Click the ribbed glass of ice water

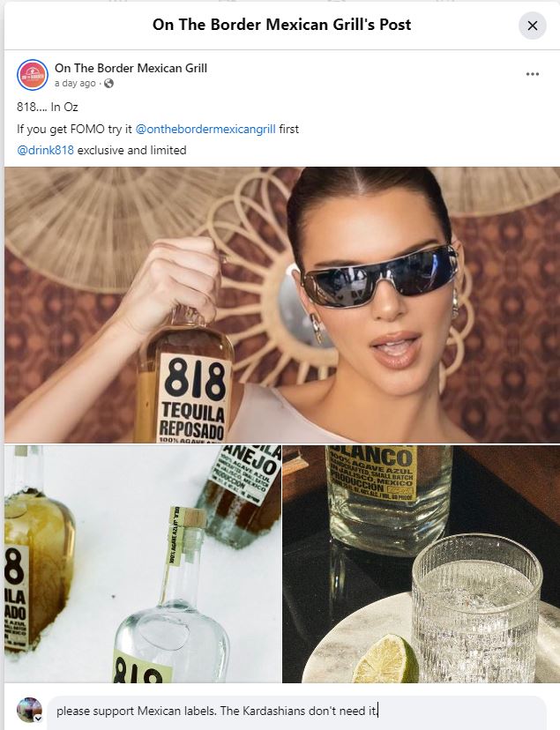tap(477, 607)
